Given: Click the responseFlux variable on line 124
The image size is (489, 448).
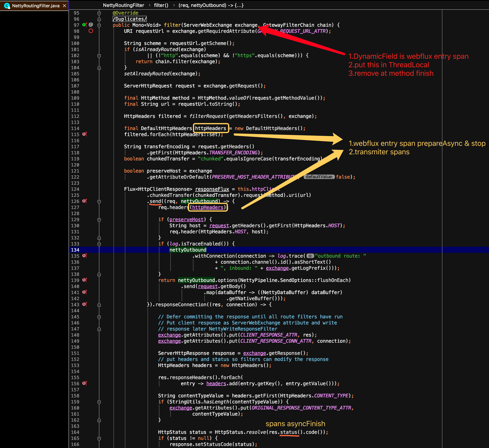Looking at the screenshot, I should tap(212, 189).
